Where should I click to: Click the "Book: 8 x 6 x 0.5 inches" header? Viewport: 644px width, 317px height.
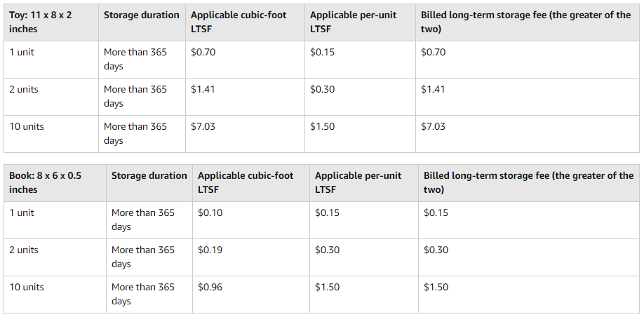tap(46, 182)
